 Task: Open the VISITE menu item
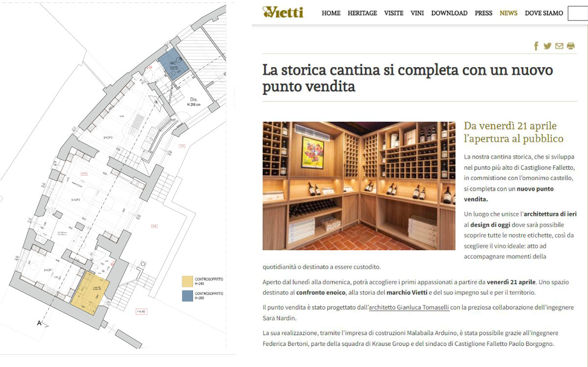tap(394, 13)
